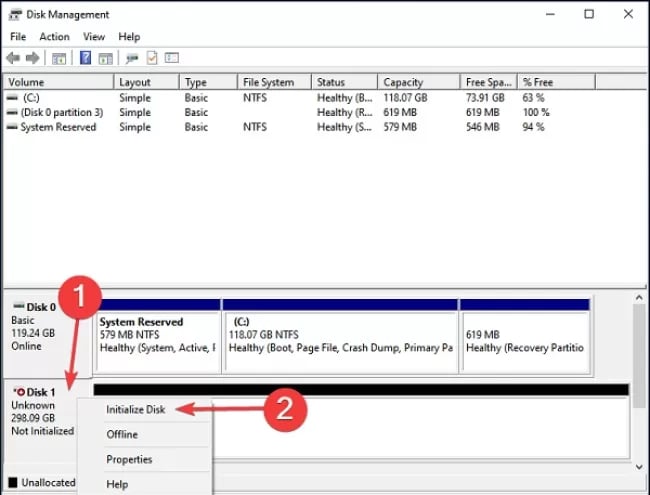Click the Disk 1 red error icon
The image size is (650, 495).
click(x=19, y=392)
